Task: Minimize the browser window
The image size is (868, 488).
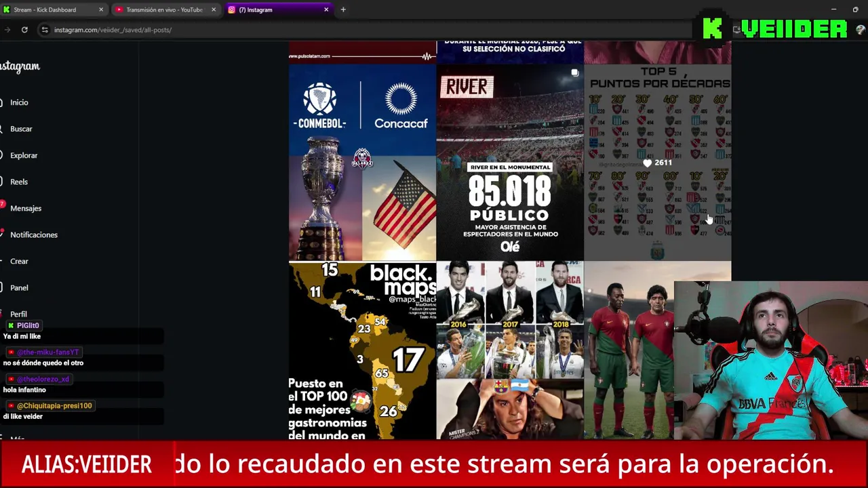Action: click(x=834, y=9)
